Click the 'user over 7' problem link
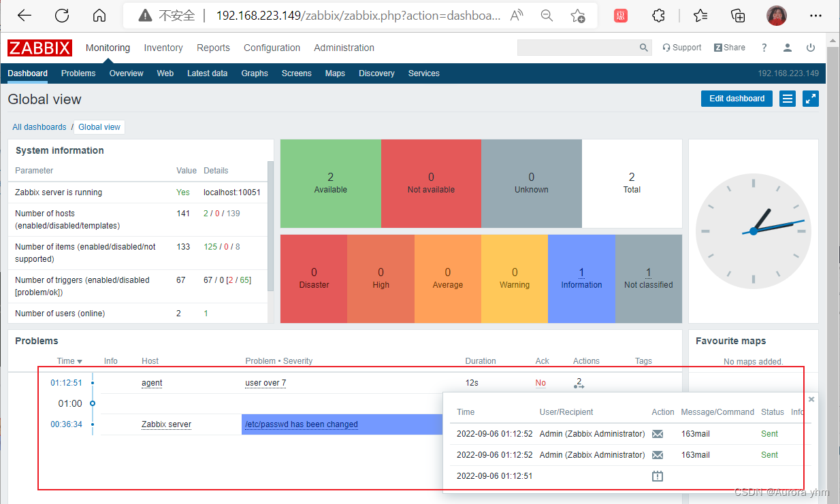 265,383
